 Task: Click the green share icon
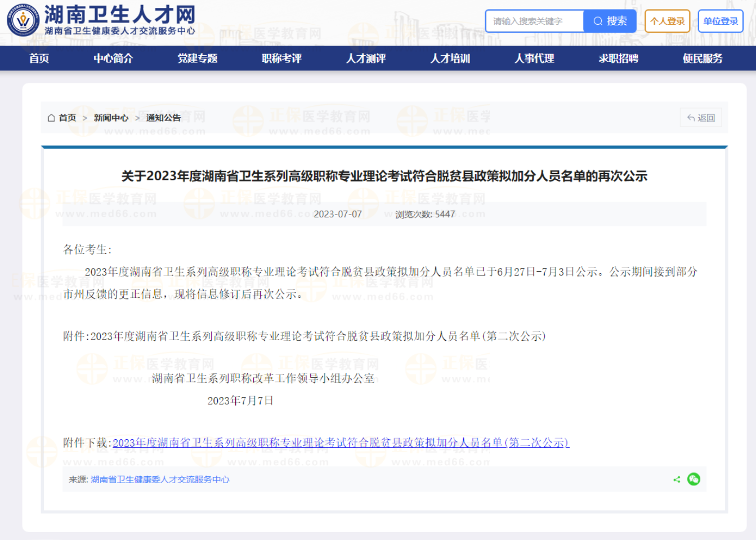point(677,479)
